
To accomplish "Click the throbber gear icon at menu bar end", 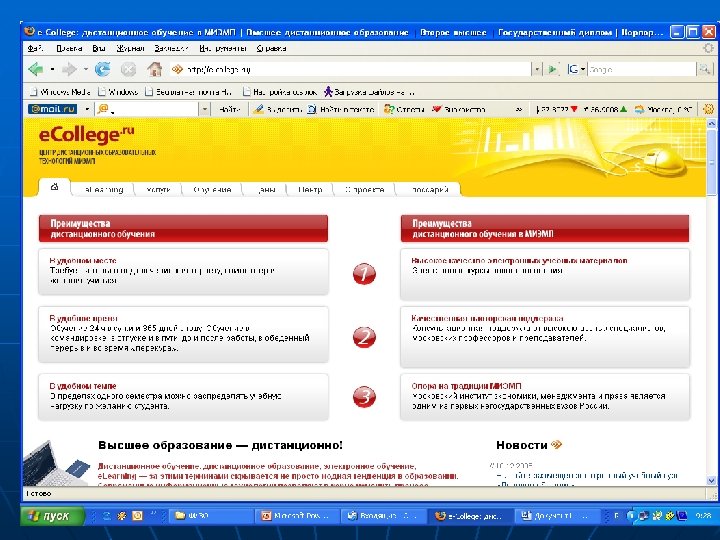I will click(709, 48).
